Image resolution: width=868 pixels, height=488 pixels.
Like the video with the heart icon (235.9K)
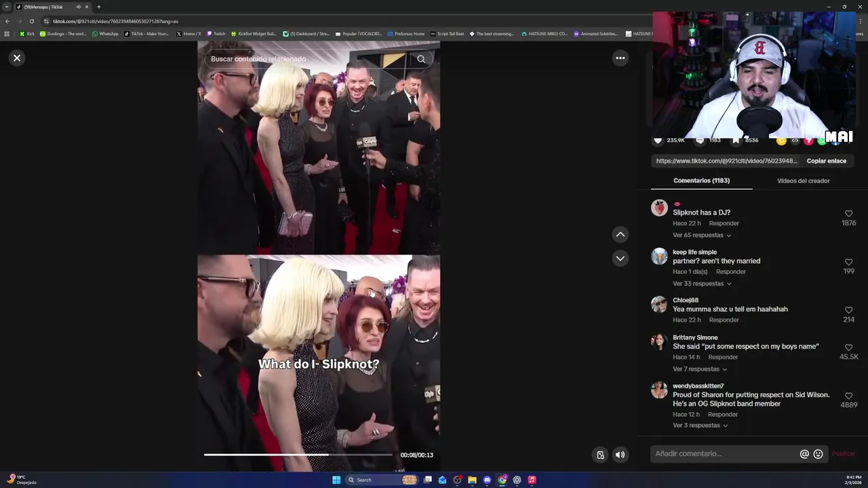tap(657, 140)
